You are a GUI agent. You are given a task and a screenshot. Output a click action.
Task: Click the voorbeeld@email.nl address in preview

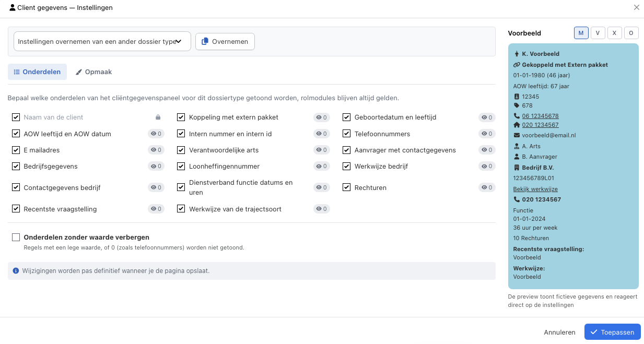[548, 135]
